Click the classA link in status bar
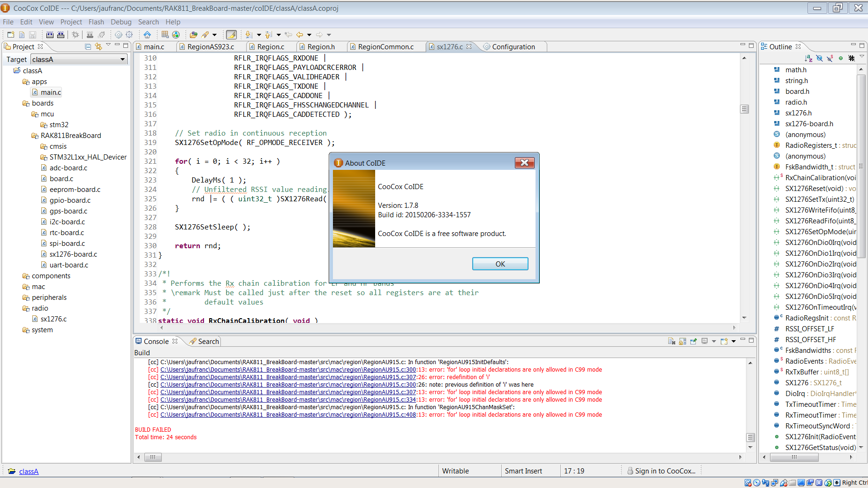 29,472
